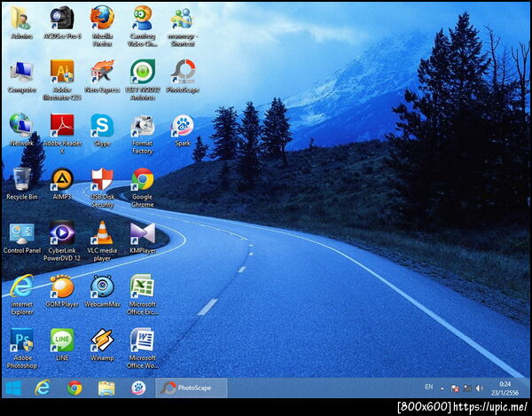Open the volume speaker tray icon
This screenshot has width=532, height=416.
480,389
